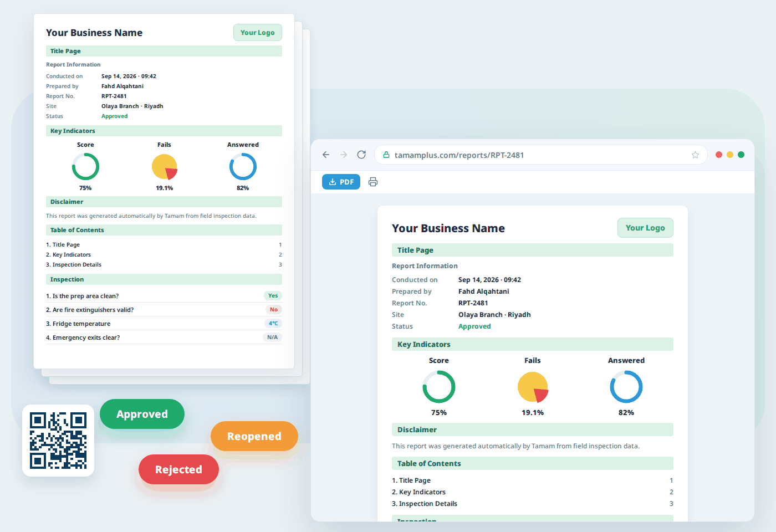Click the Score donut chart in the browser report
The height and width of the screenshot is (532, 776).
tap(439, 387)
